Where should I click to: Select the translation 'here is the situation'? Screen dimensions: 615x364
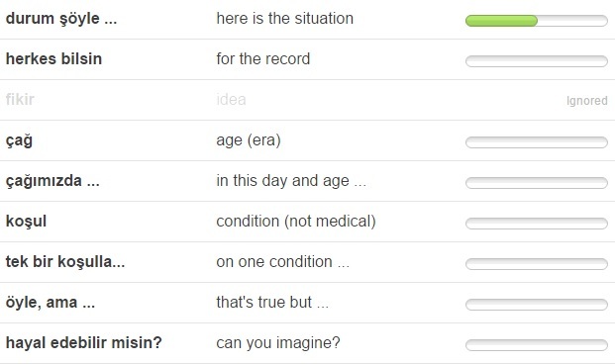285,19
